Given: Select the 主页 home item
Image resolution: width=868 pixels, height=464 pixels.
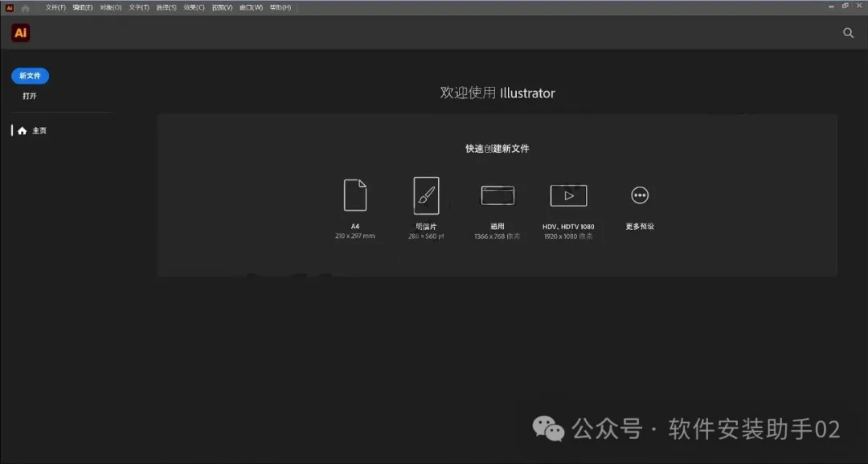Looking at the screenshot, I should (x=31, y=130).
